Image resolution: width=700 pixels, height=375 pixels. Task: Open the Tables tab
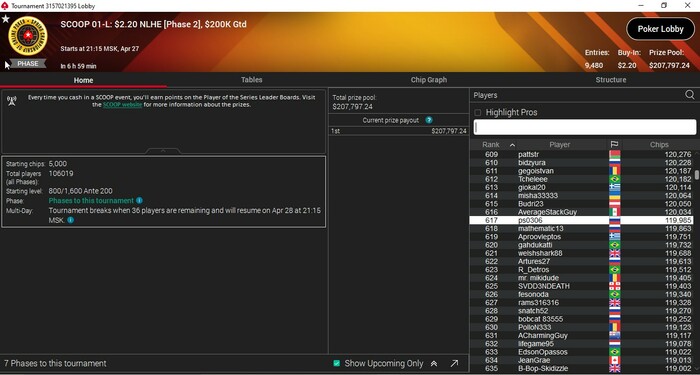tap(252, 80)
